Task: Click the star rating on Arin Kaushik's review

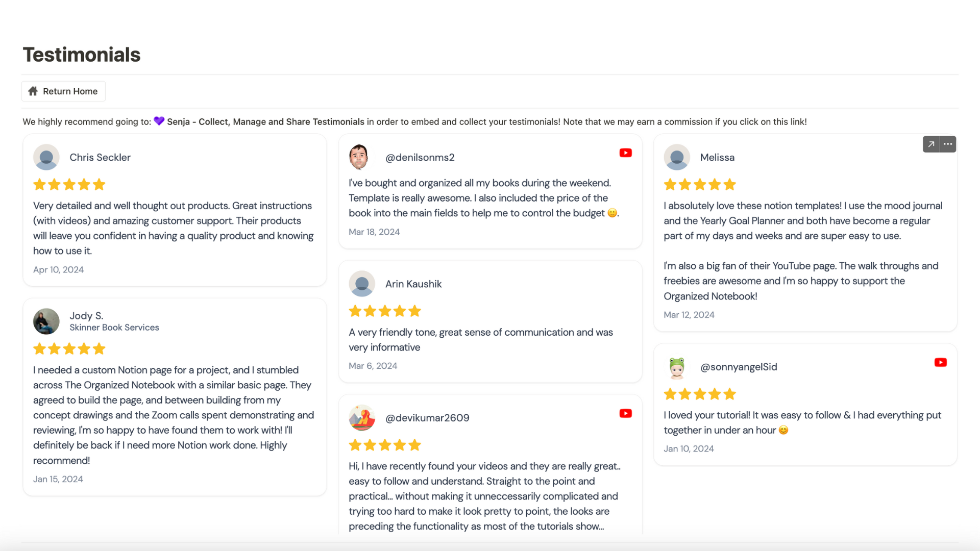Action: (385, 311)
